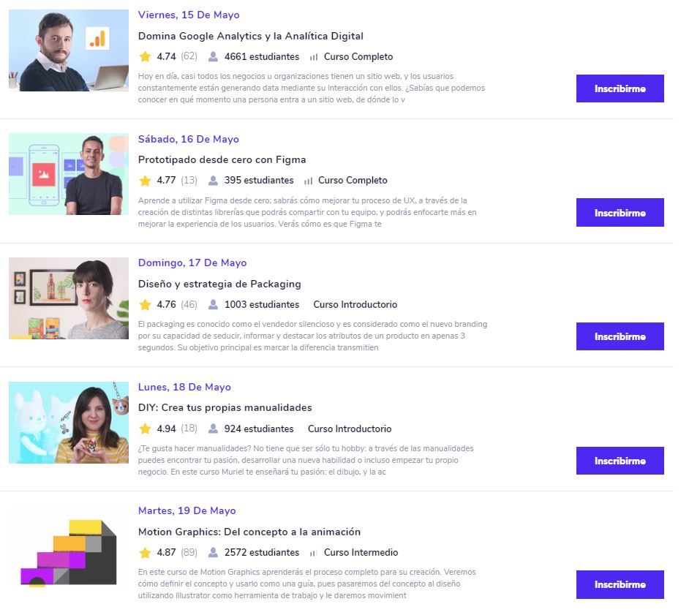700x615 pixels.
Task: Open the Motion Graphics course title link
Action: (249, 532)
